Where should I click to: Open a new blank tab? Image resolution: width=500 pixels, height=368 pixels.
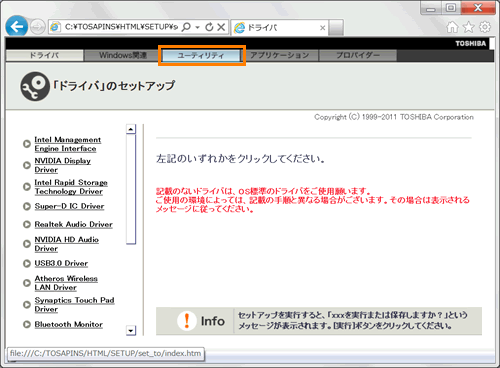click(336, 27)
